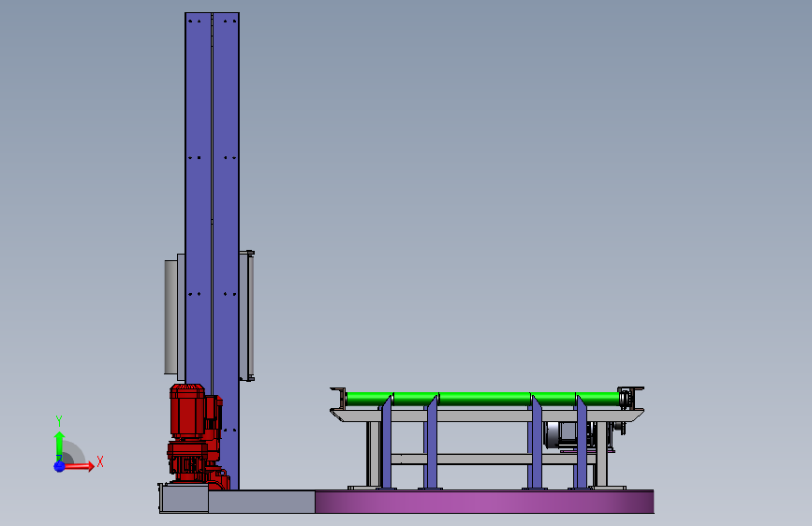Click the red X axis arrow of the triad
This screenshot has height=526, width=812.
(x=79, y=466)
